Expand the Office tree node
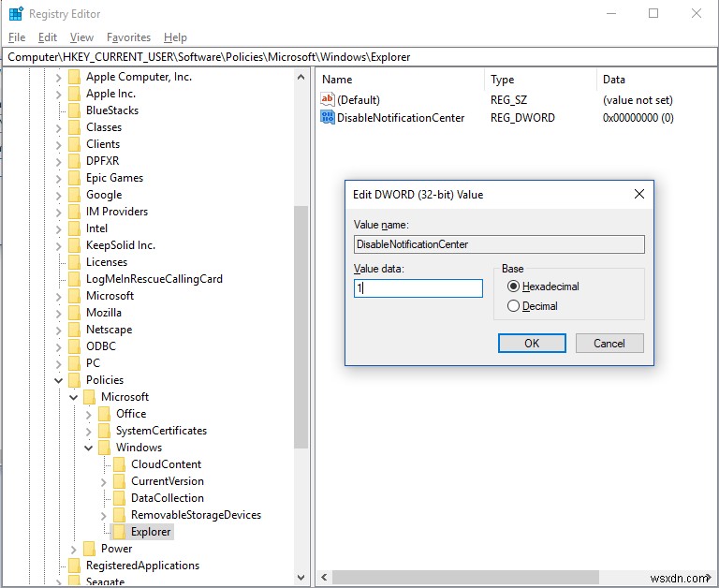The image size is (719, 588). click(x=89, y=414)
